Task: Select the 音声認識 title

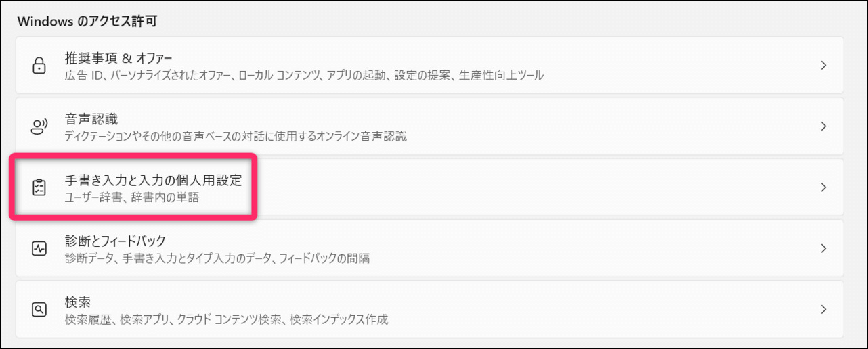Action: 91,119
